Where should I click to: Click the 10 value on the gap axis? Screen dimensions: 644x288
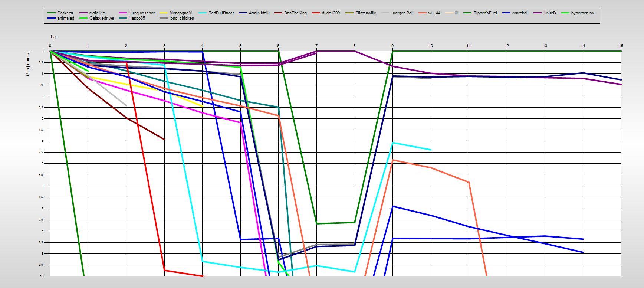42,276
